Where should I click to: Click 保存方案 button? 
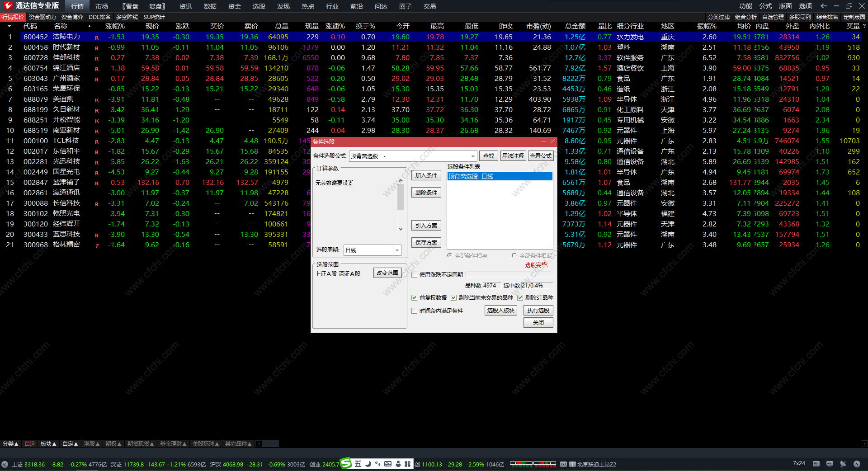click(426, 243)
